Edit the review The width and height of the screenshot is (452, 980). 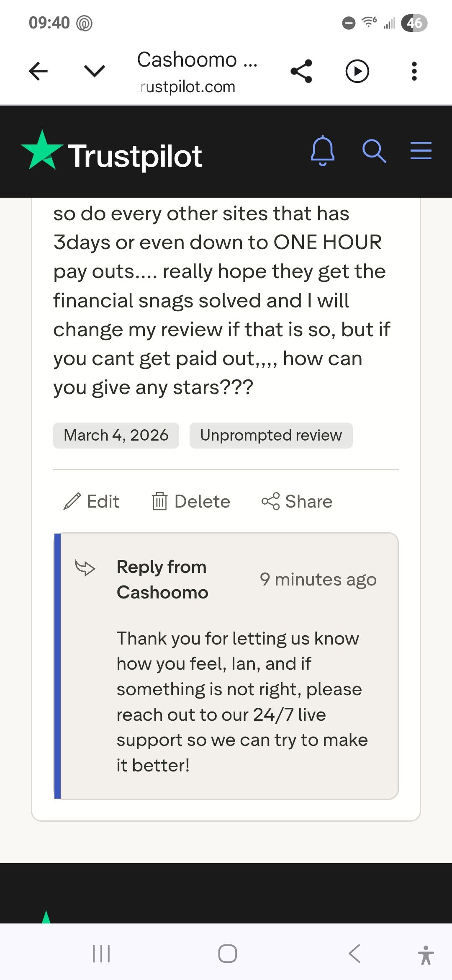click(x=91, y=501)
